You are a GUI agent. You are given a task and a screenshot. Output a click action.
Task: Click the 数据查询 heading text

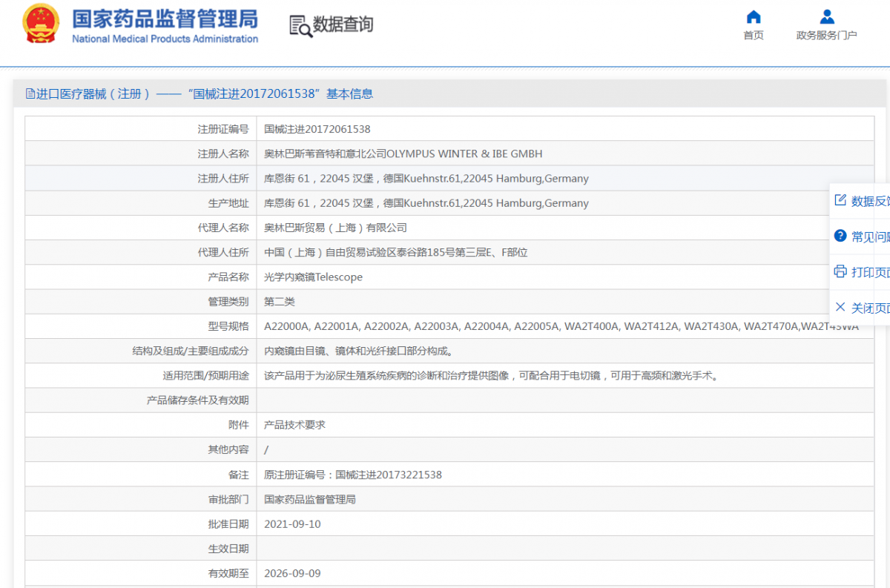click(343, 24)
